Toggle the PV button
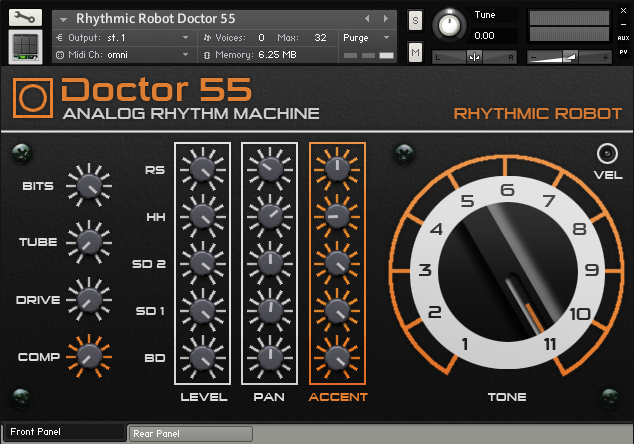634x444 pixels. click(623, 52)
